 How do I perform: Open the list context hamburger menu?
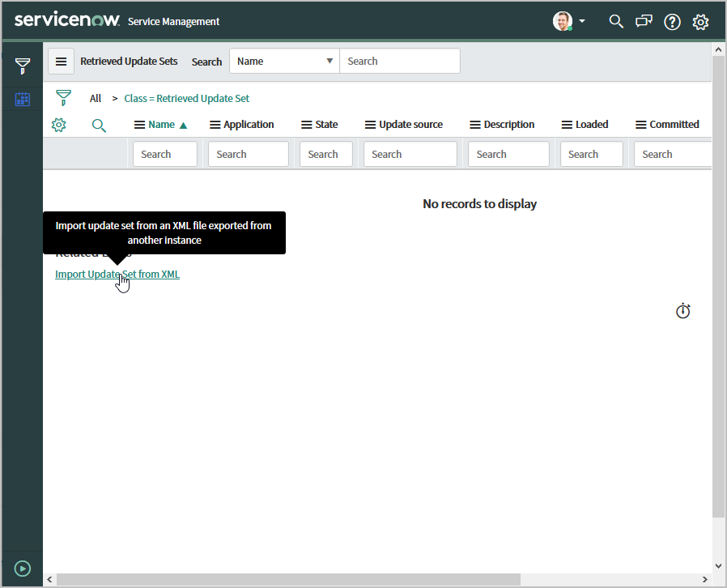61,62
